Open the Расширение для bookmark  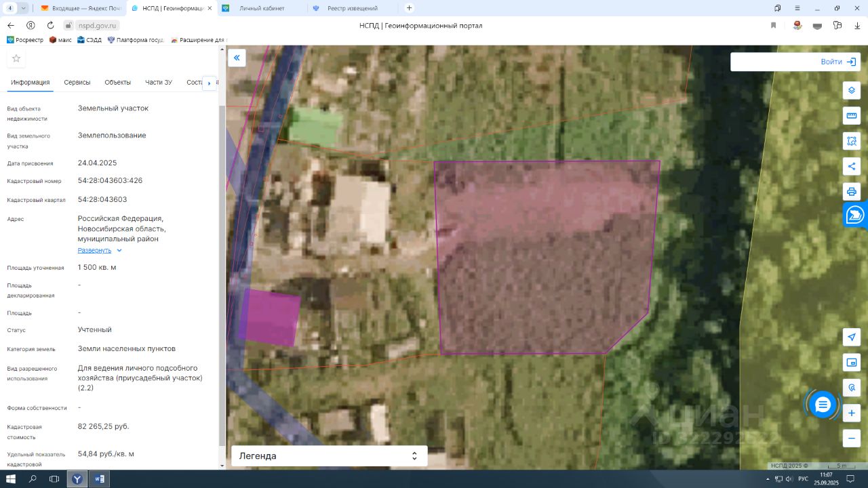click(197, 40)
